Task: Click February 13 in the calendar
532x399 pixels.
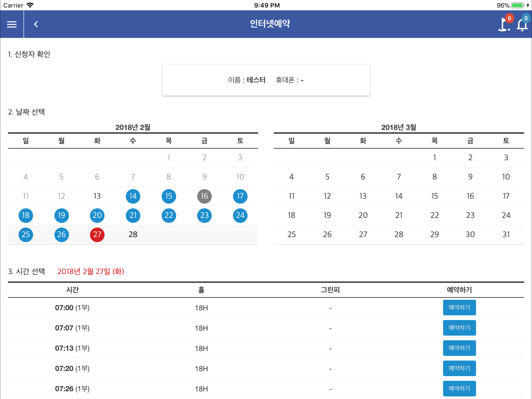Action: 97,196
